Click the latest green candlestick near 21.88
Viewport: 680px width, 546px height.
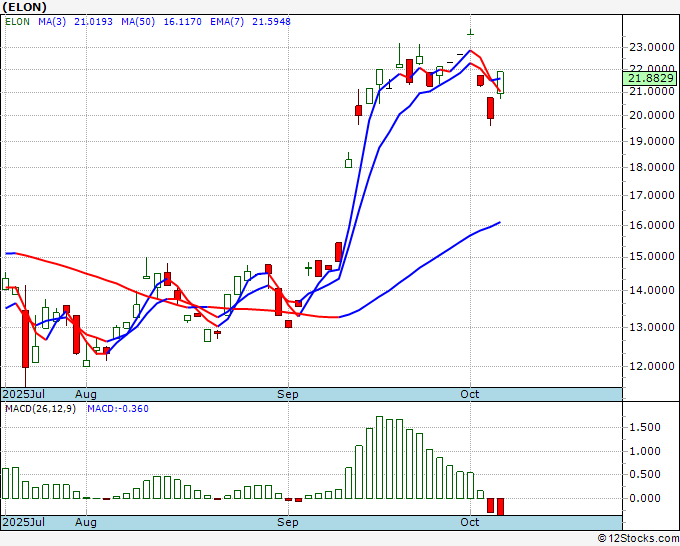tap(500, 83)
